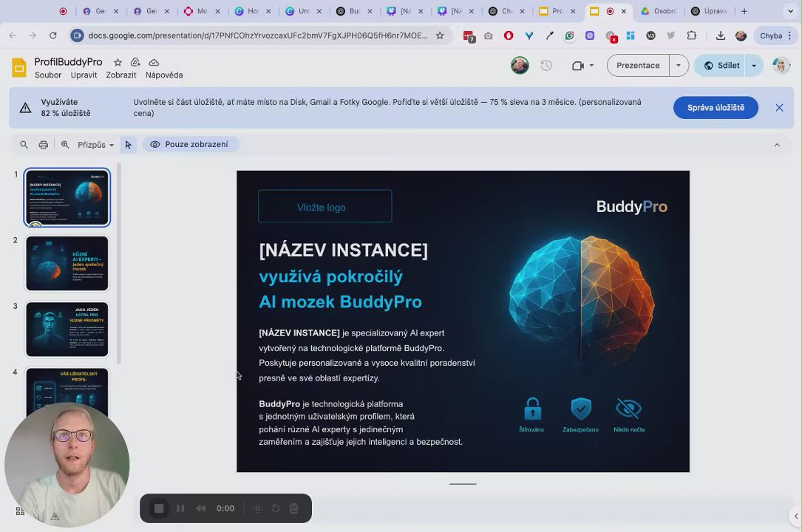Viewport: 802px width, 532px height.
Task: Print the presentation with printer icon
Action: click(x=44, y=145)
